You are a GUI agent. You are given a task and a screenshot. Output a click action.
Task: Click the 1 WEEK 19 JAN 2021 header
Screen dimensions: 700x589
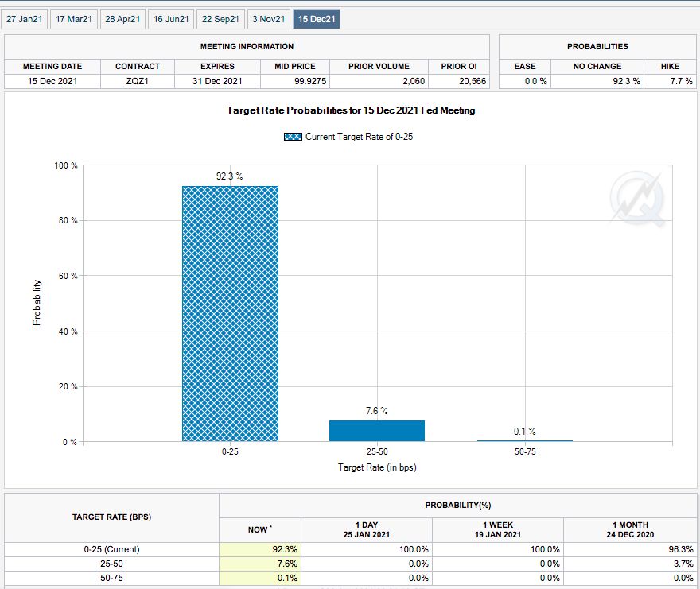[x=498, y=529]
